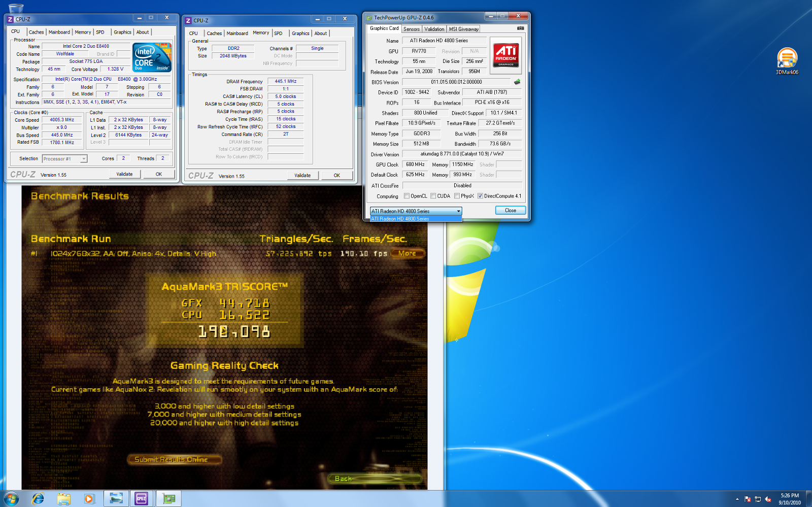Open Windows Explorer from the taskbar
Viewport: 812px width, 507px height.
pos(63,499)
